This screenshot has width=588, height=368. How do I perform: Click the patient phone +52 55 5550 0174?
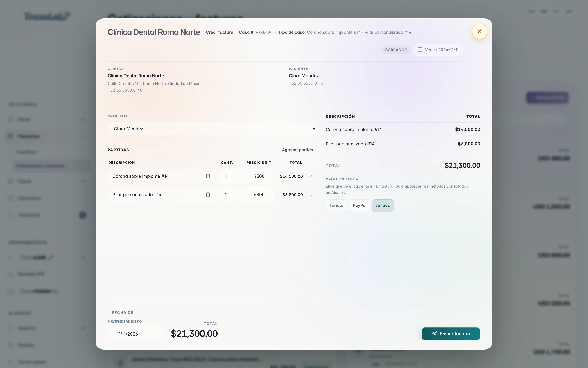[x=306, y=83]
